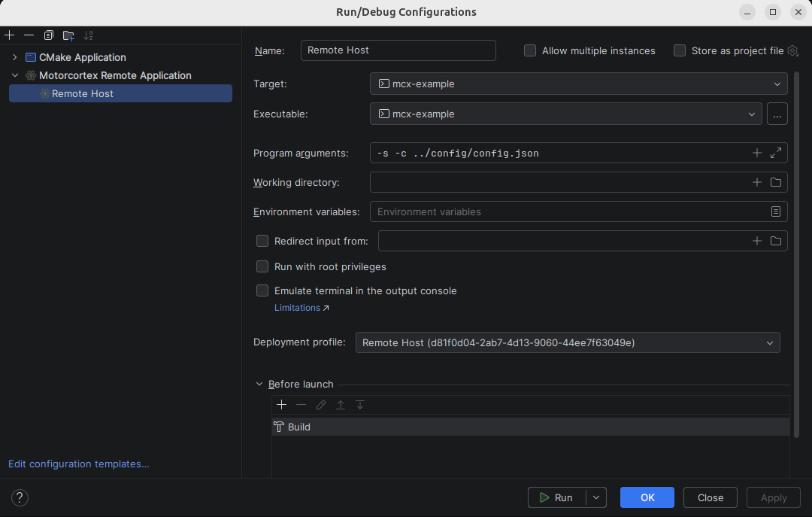Expand Program arguments field to full editor
Screen dimensions: 812x517
(776, 153)
